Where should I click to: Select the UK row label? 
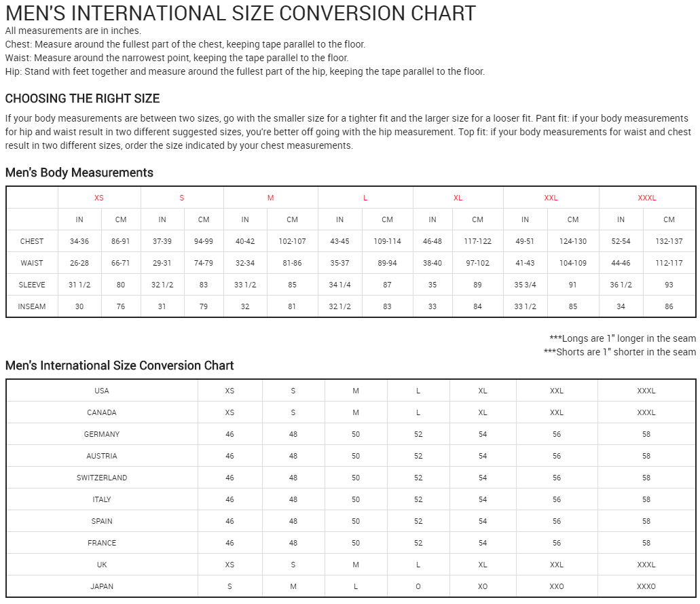[102, 565]
